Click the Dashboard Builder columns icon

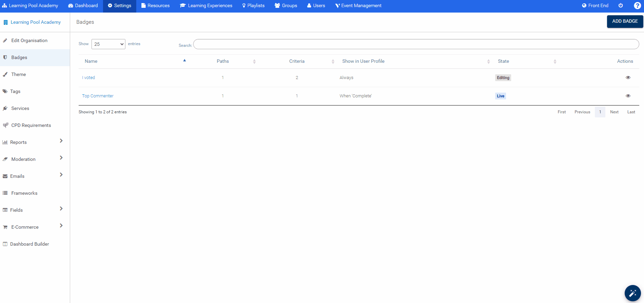pos(5,244)
